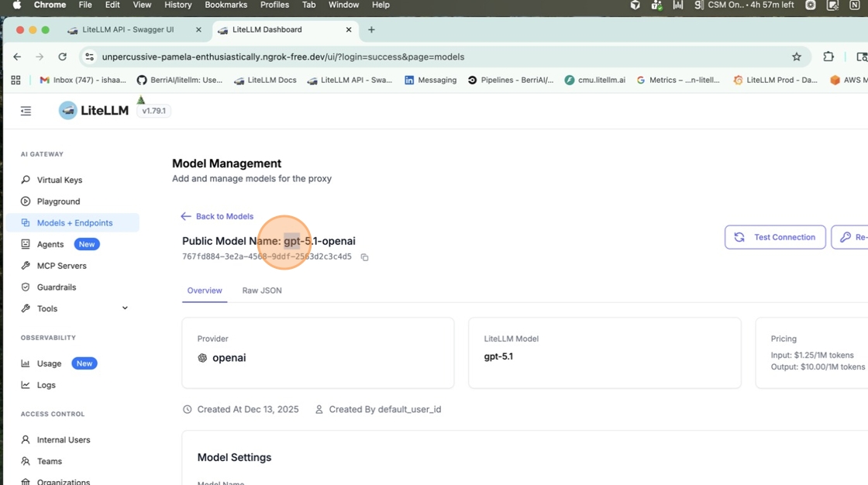Open the Bookmarks menu
The image size is (868, 485).
(226, 5)
